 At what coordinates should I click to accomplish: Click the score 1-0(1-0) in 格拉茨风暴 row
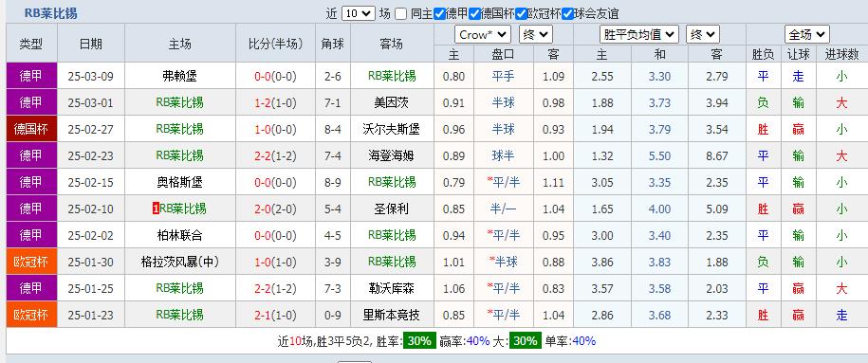pos(276,262)
